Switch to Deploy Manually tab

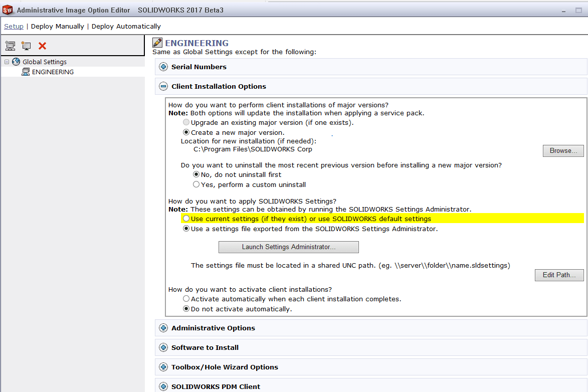57,26
